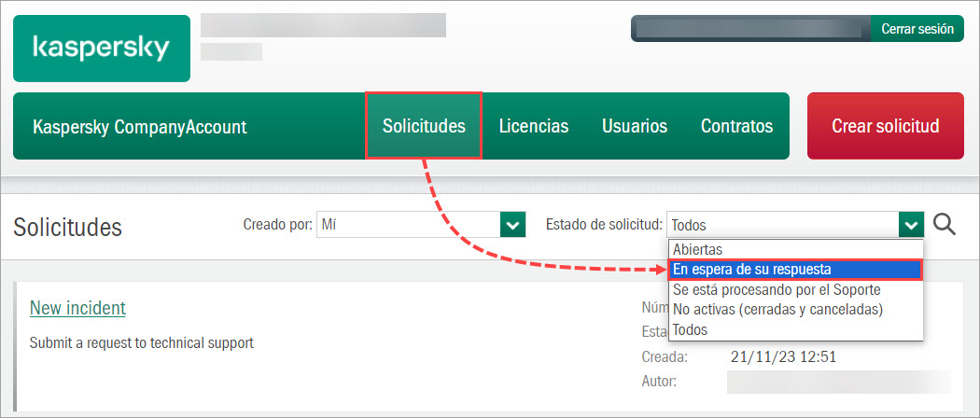Screen dimensions: 980x418
Task: Open the New incident request link
Action: pos(77,307)
